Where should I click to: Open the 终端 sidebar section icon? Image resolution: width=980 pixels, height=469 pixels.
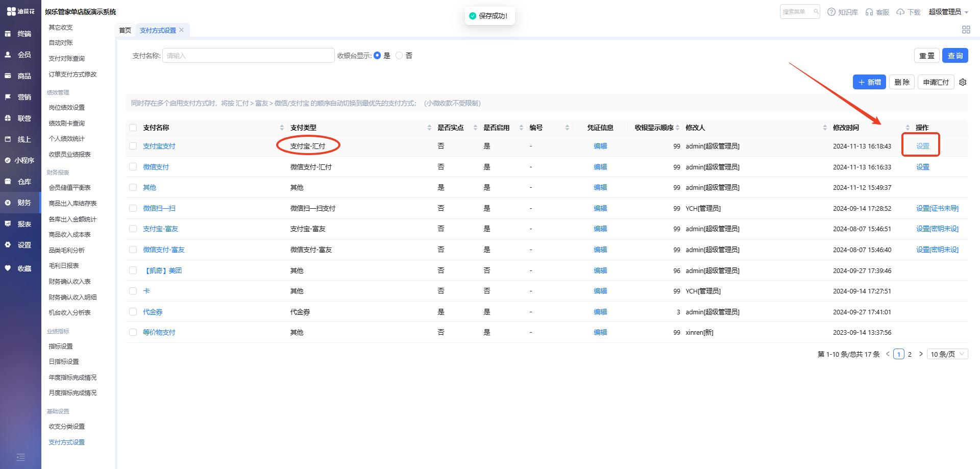[x=8, y=34]
